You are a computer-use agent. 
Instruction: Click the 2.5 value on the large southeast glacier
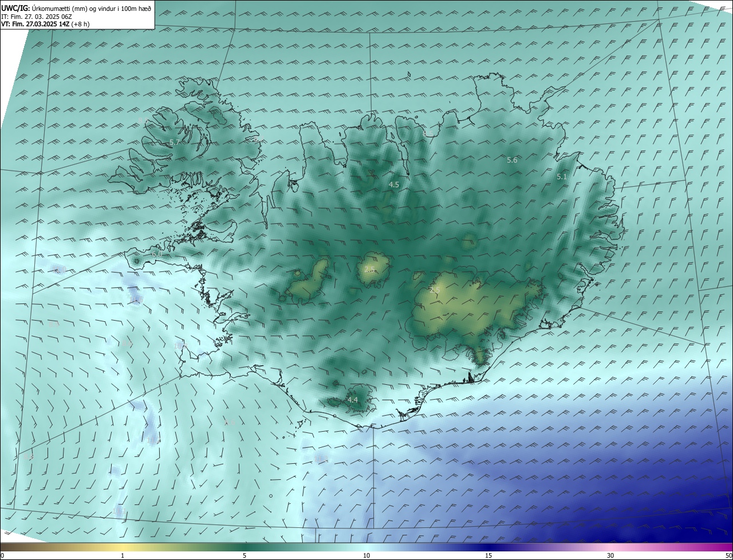(435, 290)
